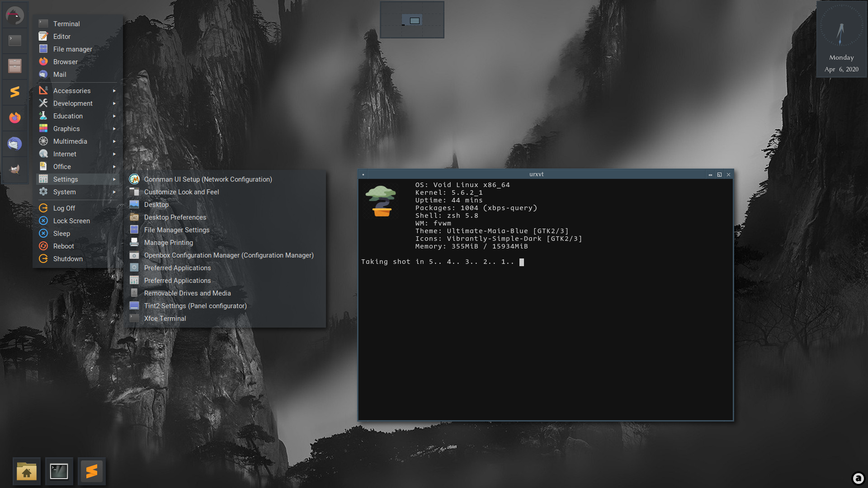Image resolution: width=868 pixels, height=488 pixels.
Task: Expand the Multimedia submenu arrow
Action: [114, 141]
